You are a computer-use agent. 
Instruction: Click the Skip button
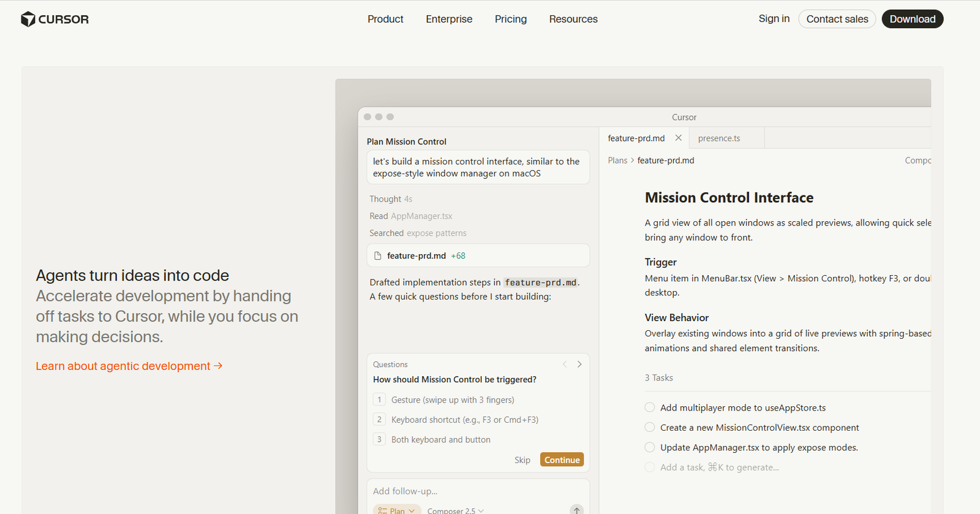(522, 460)
